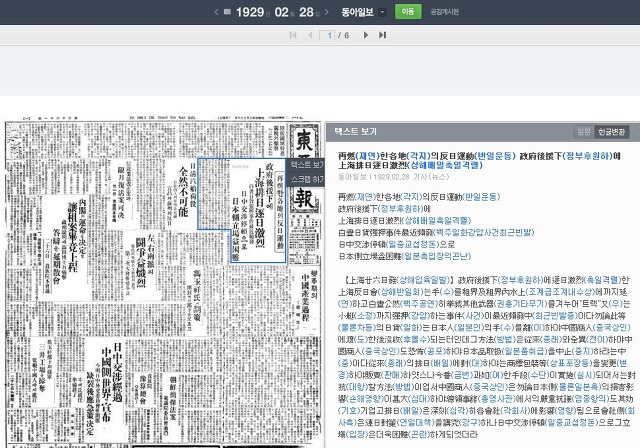This screenshot has width=640, height=448.
Task: Go to the next date using the right chevron
Action: [327, 12]
